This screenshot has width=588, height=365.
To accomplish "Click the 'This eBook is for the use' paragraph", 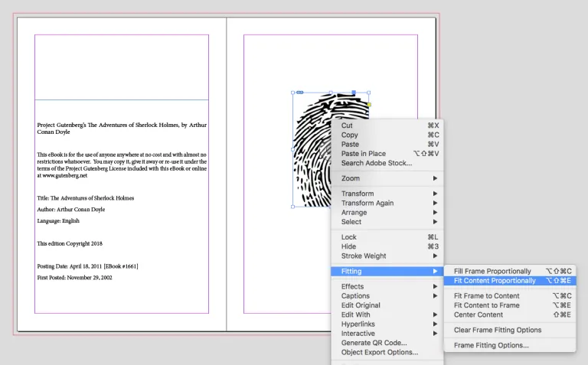I will 122,165.
